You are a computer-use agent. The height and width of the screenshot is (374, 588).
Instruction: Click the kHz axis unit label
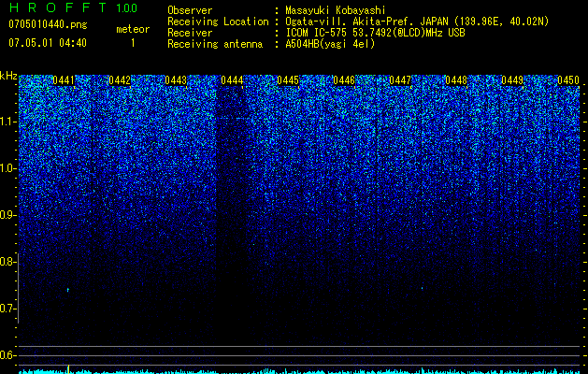click(x=8, y=76)
